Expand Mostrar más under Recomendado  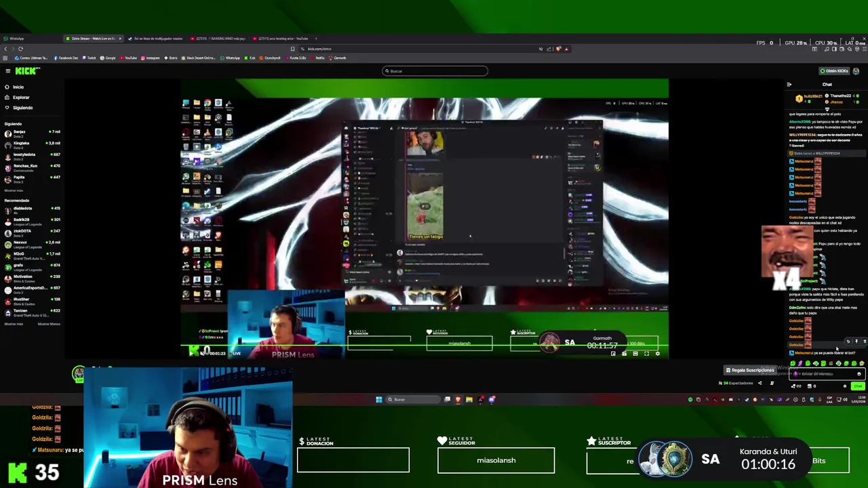click(x=14, y=324)
